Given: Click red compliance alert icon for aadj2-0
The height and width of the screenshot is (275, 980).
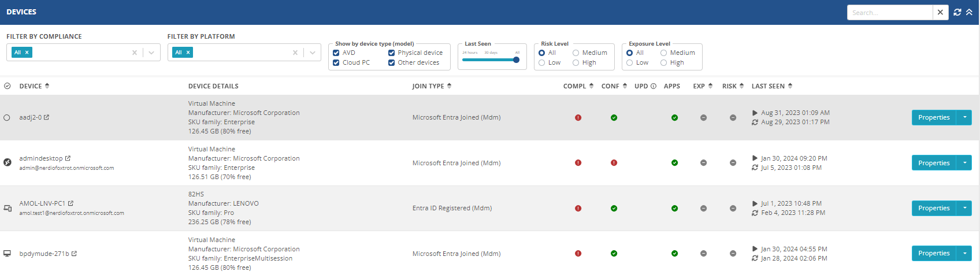Looking at the screenshot, I should (578, 118).
